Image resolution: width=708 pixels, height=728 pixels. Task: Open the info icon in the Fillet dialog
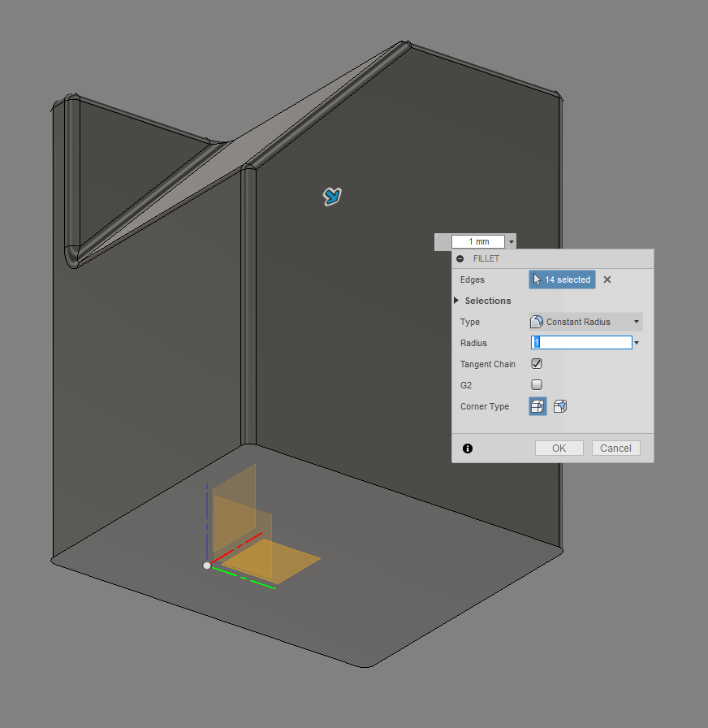pyautogui.click(x=467, y=448)
